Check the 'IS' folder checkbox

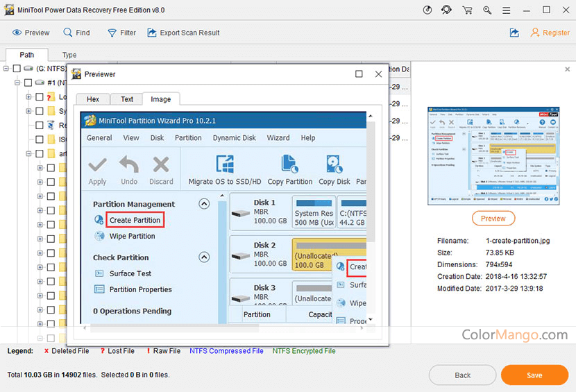tap(40, 139)
